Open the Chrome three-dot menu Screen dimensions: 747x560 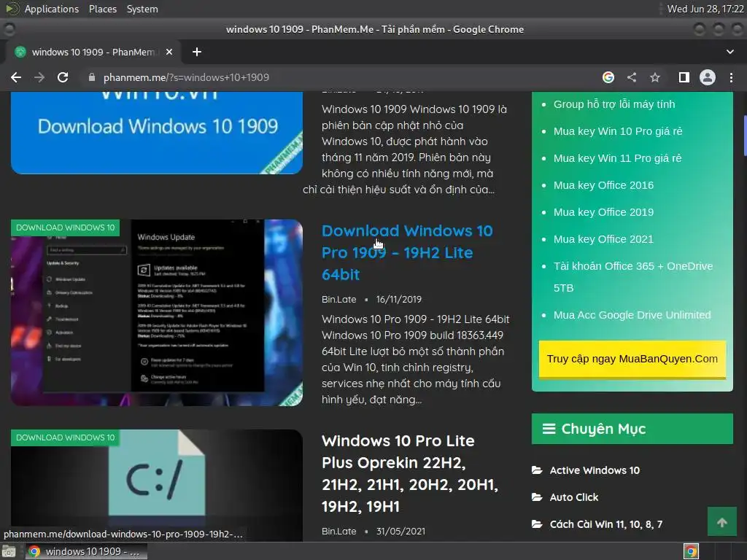(x=731, y=77)
